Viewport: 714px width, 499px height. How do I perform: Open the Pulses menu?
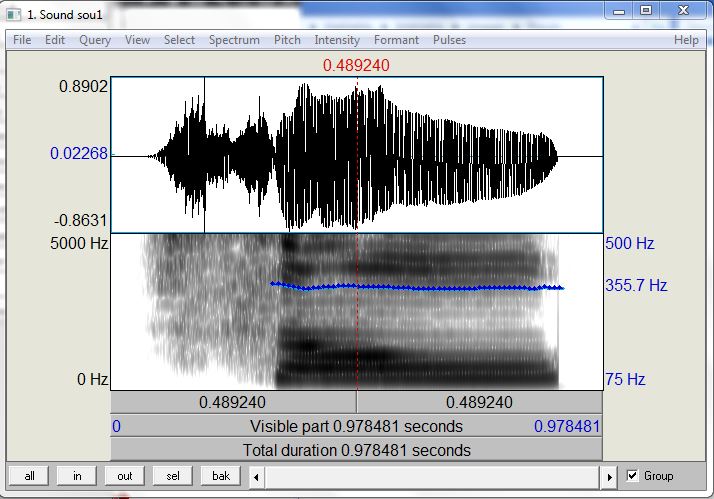449,40
